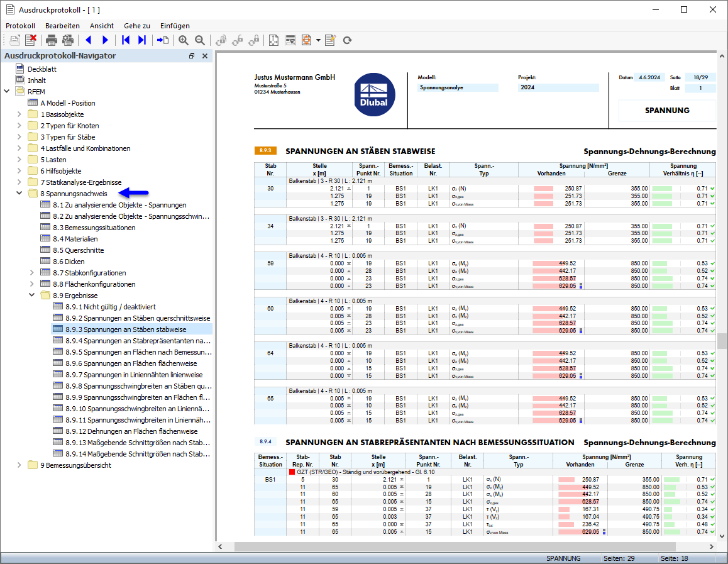Click the Dlubal logo in the page header
728x564 pixels.
tap(374, 95)
